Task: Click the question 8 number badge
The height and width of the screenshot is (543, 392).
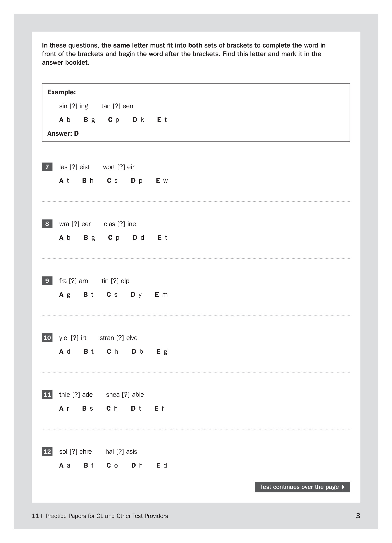Action: coord(47,224)
